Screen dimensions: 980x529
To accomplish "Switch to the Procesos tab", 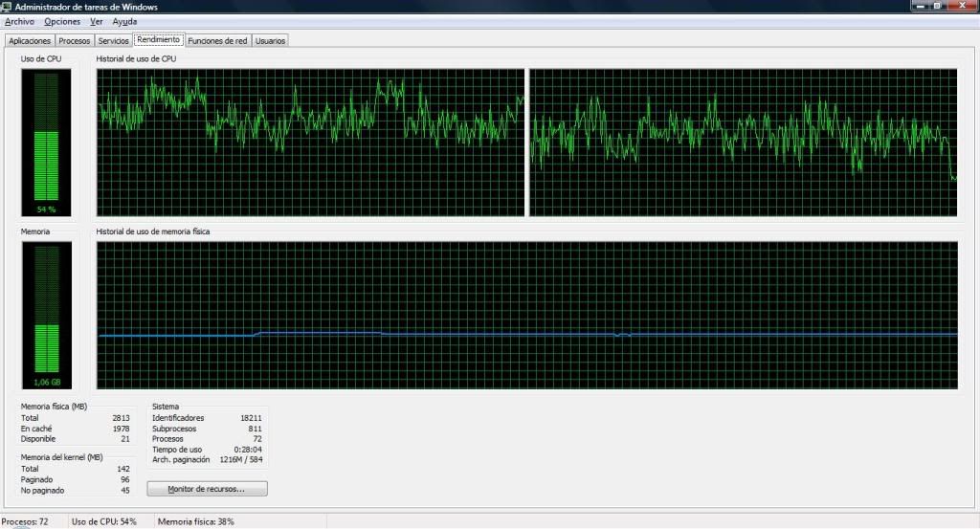I will click(x=74, y=41).
